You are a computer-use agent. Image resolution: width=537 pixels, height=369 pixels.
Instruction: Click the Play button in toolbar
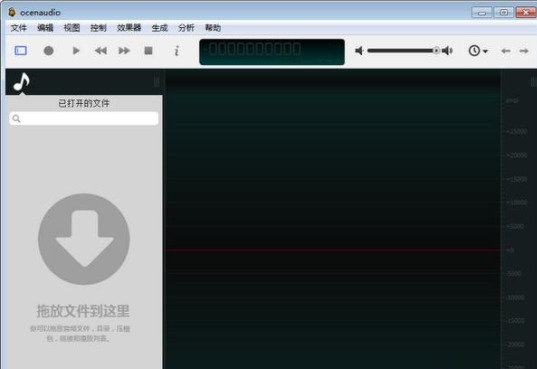click(76, 51)
